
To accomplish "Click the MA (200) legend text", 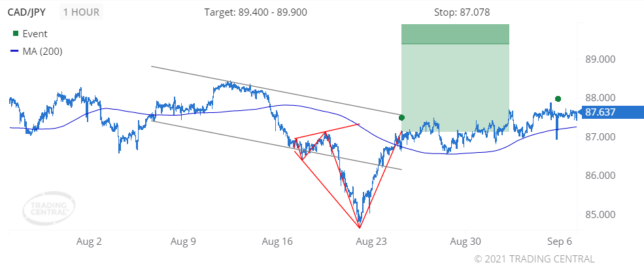I will (x=42, y=52).
